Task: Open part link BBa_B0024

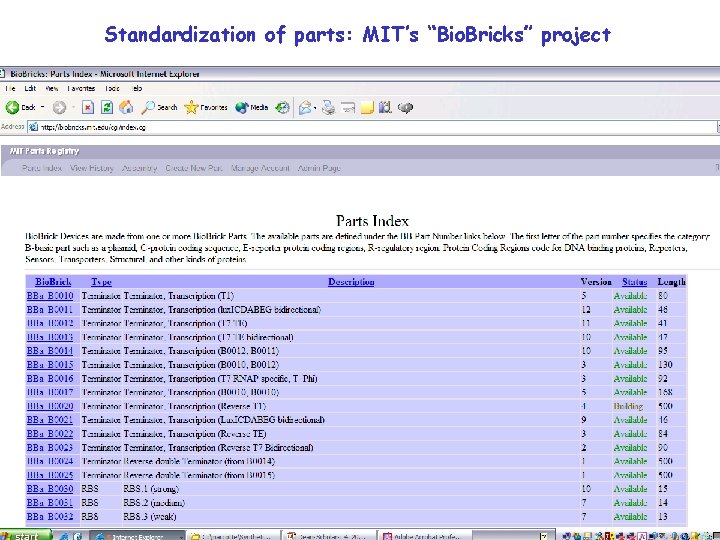Action: (x=50, y=461)
